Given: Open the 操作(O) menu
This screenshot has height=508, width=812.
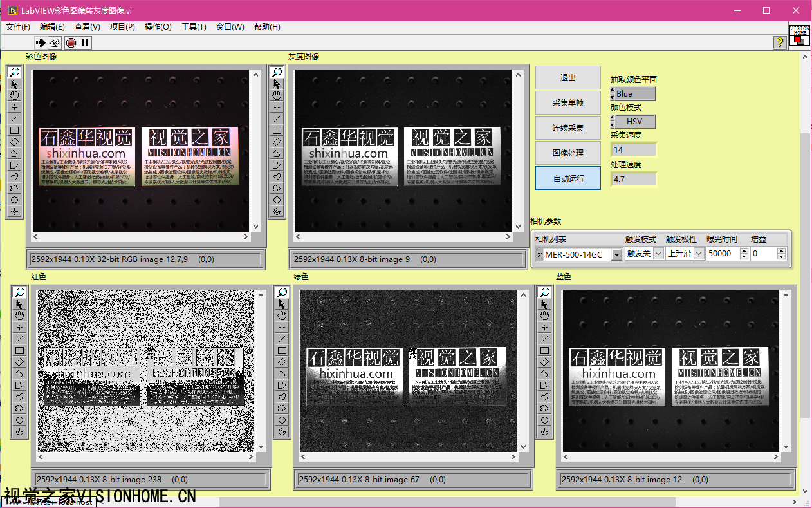Looking at the screenshot, I should pos(158,27).
